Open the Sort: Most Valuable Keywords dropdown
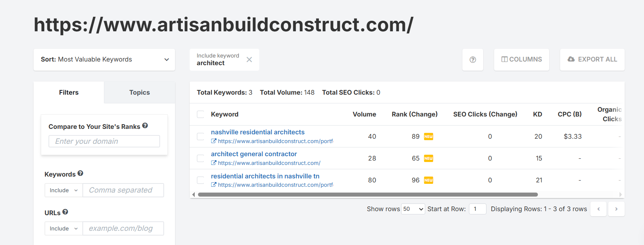Viewport: 644px width, 245px height. (x=104, y=60)
